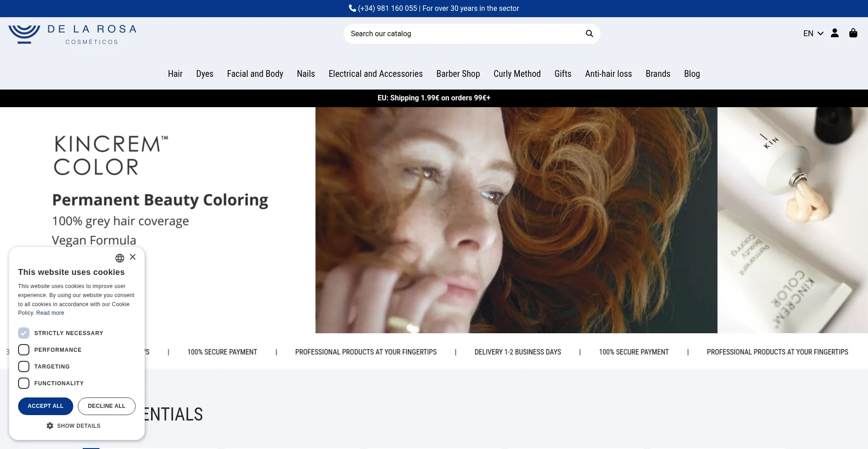Expand Show Details in cookie banner
This screenshot has width=868, height=449.
78,425
